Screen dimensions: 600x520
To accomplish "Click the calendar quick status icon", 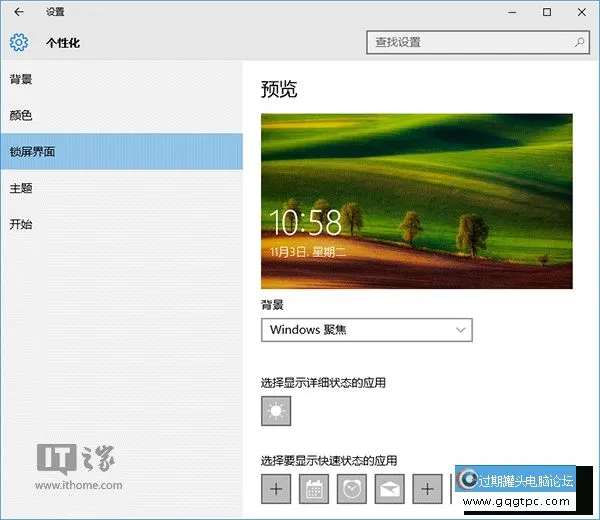I will [x=313, y=489].
